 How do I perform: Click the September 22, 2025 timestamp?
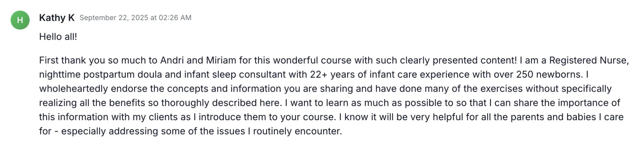coord(135,18)
